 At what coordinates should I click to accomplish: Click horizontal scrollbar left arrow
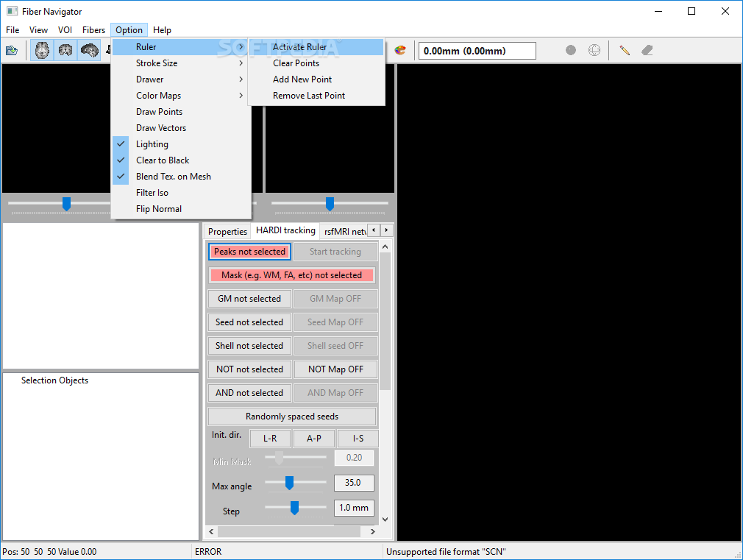tap(211, 531)
